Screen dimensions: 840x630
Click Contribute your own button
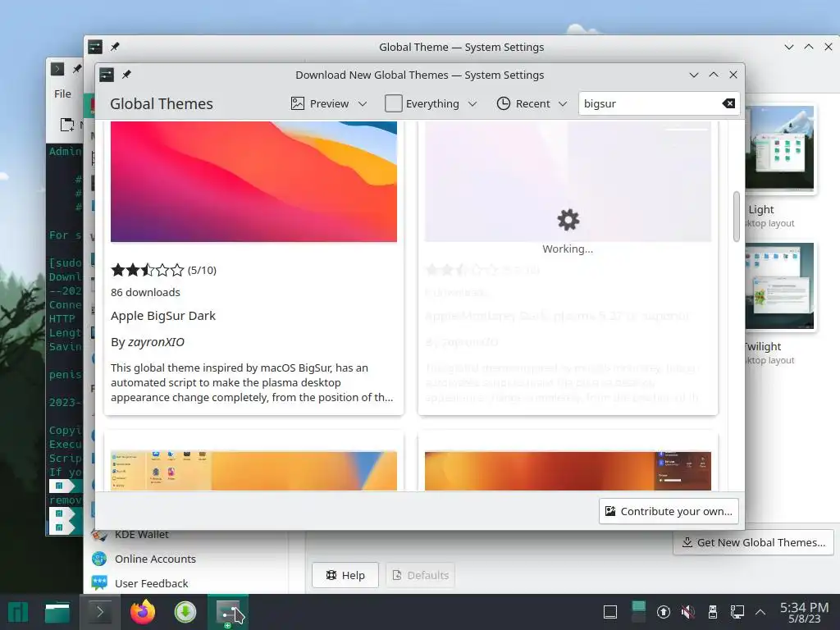(669, 511)
